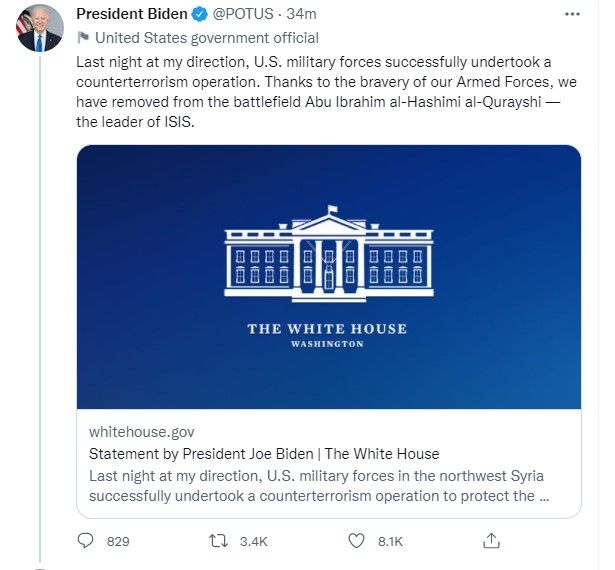This screenshot has width=615, height=570.
Task: Open the three-dot more options menu
Action: [571, 16]
